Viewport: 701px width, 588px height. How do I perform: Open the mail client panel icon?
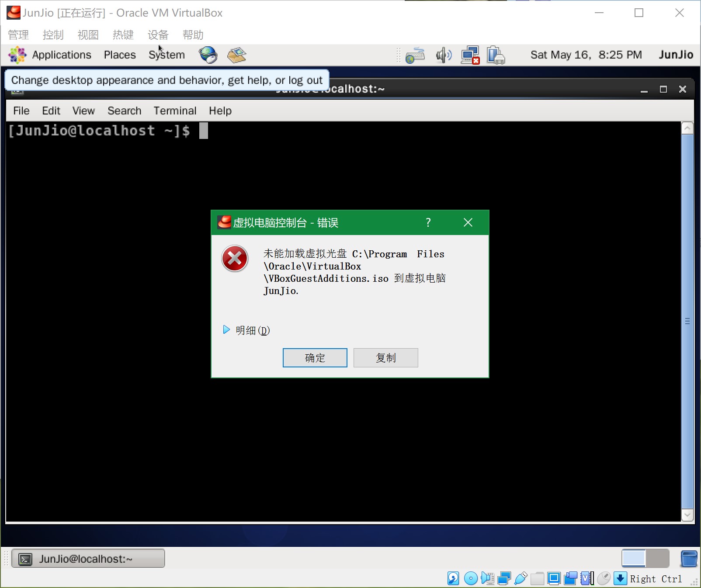point(237,55)
